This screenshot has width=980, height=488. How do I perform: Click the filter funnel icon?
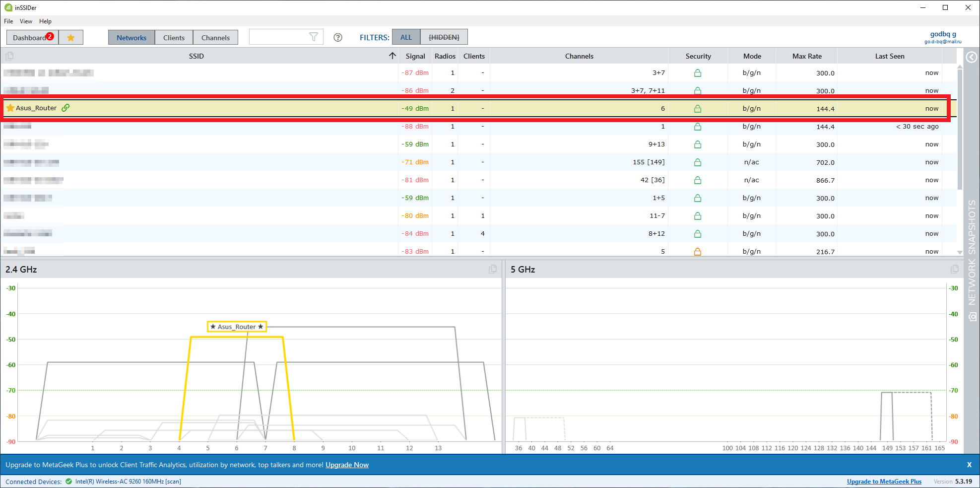pos(313,37)
